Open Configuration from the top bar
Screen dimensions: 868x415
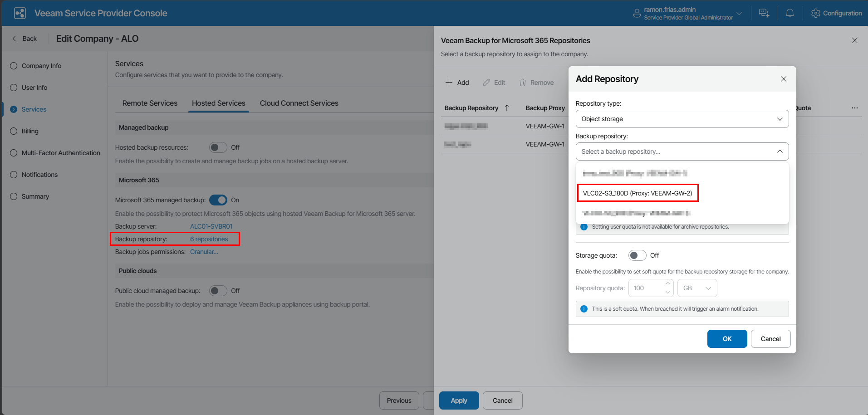tap(837, 13)
